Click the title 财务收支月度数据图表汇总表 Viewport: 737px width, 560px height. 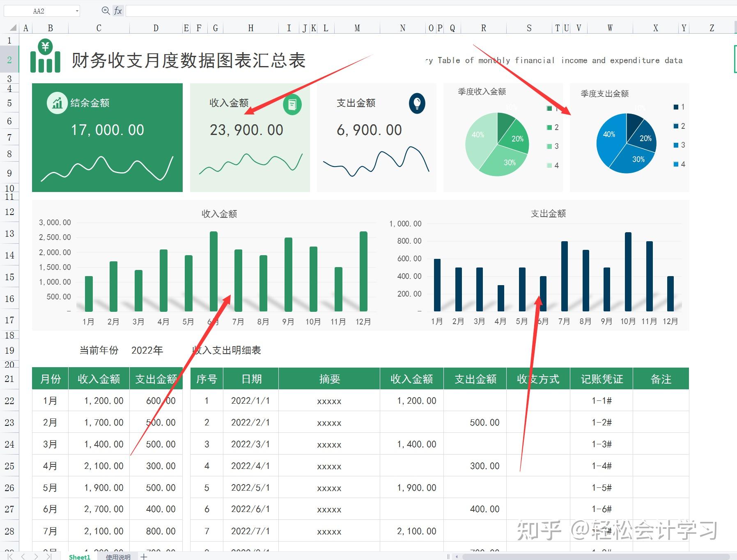click(x=188, y=60)
